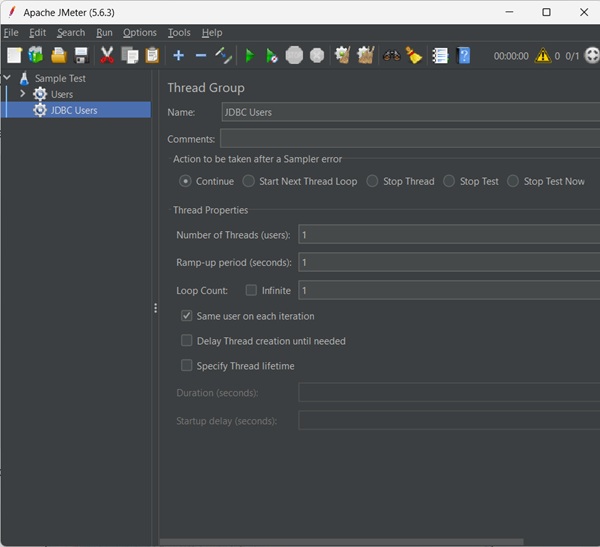600x547 pixels.
Task: Click the Comments input field
Action: (410, 139)
